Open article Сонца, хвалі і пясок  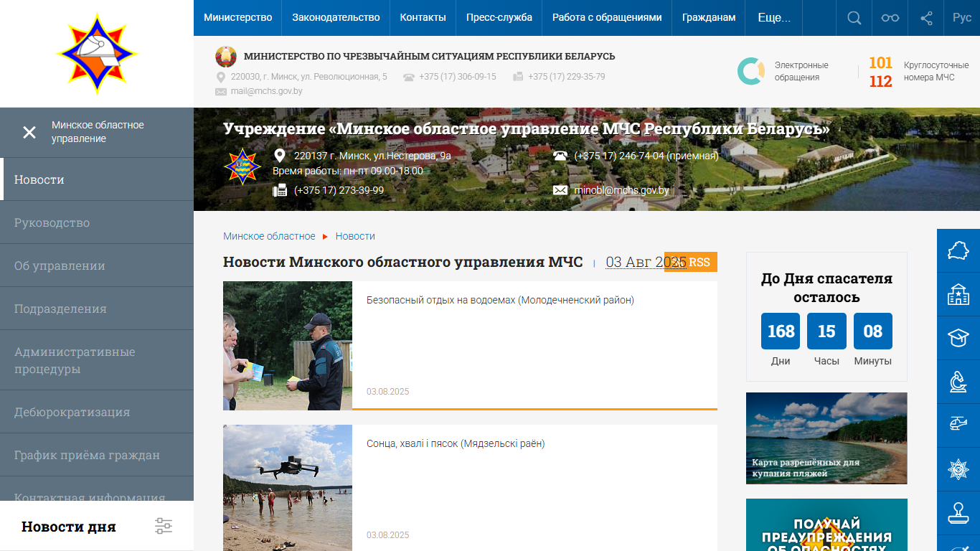tap(456, 443)
